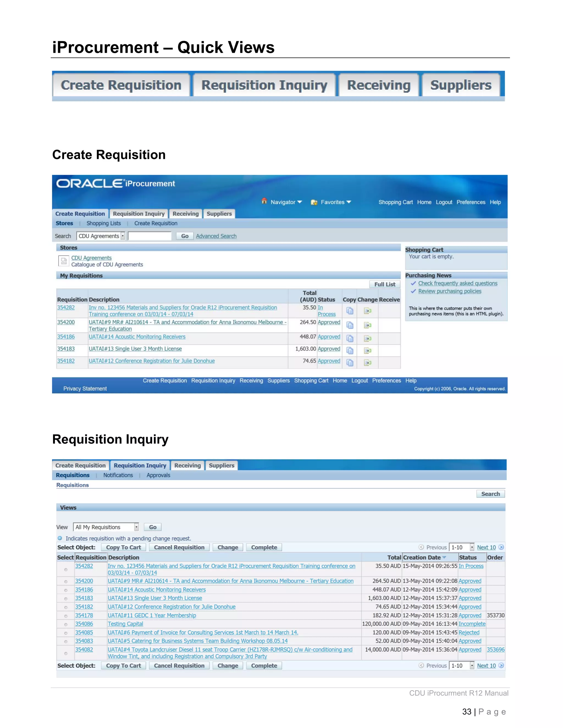Click Review purchasing policies link
This screenshot has width=563, height=728.
coord(449,291)
